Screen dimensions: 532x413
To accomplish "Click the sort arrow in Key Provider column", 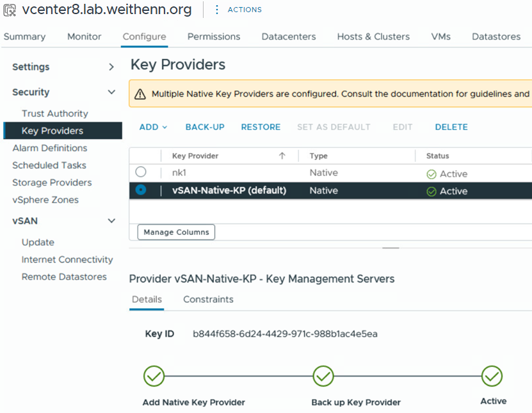I will point(282,156).
